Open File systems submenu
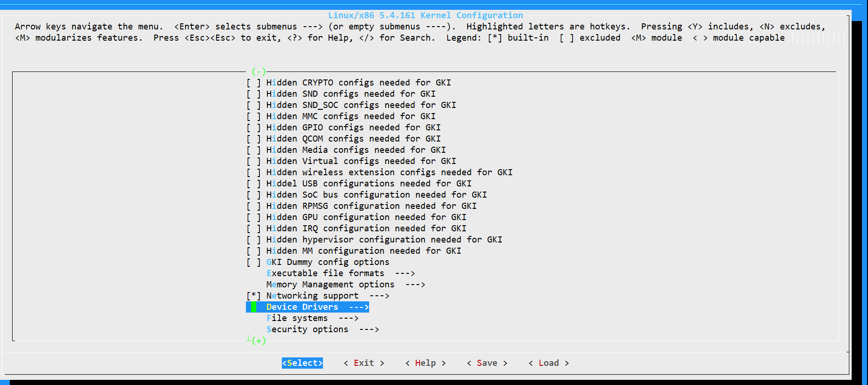 312,318
